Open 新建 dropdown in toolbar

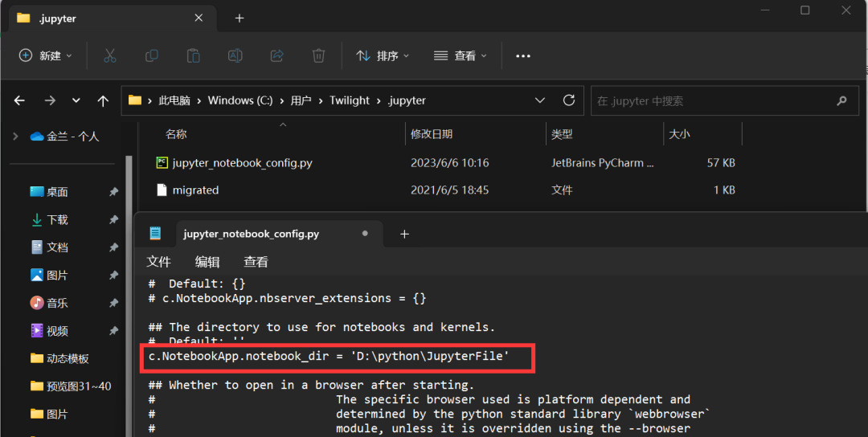[x=45, y=56]
